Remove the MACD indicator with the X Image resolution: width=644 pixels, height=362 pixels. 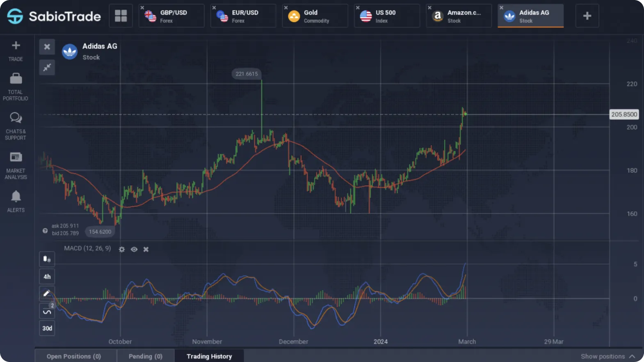point(146,249)
